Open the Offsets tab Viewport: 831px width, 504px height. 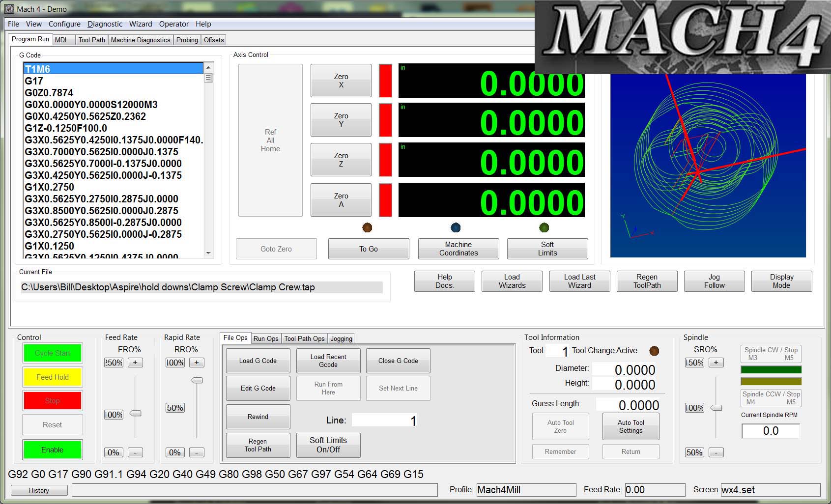tap(214, 40)
